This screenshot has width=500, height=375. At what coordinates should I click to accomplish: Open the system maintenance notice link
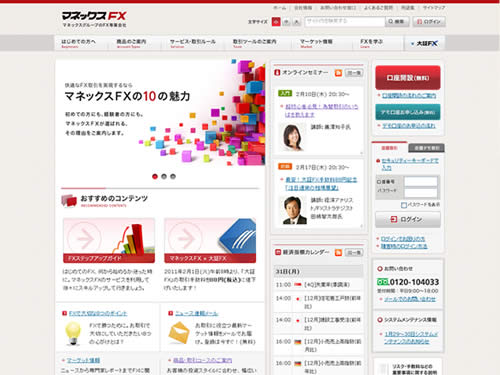tap(411, 337)
